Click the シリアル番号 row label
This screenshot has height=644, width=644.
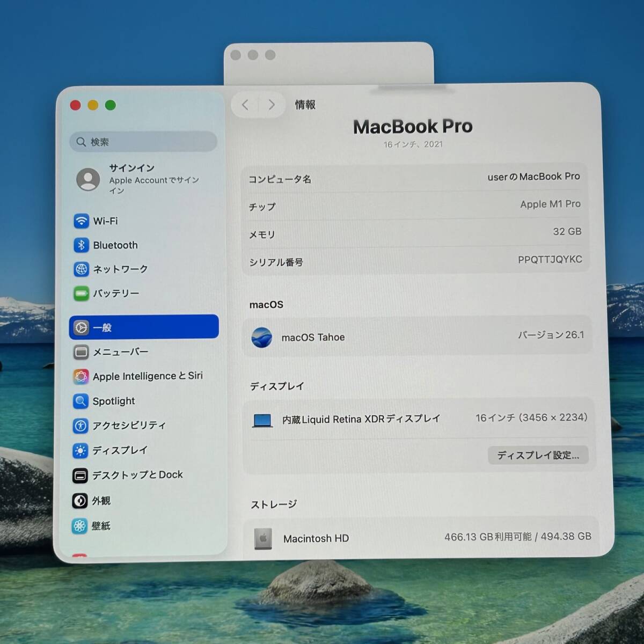point(276,262)
